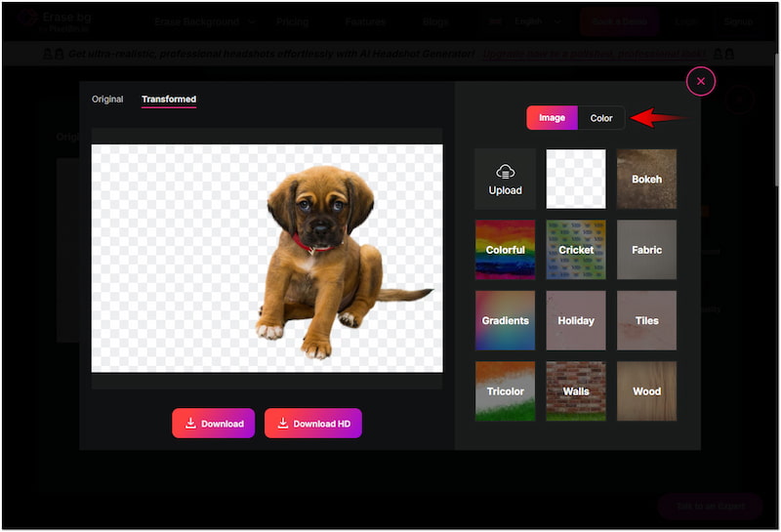This screenshot has width=781, height=532.
Task: Choose the Fabric background category
Action: click(646, 250)
